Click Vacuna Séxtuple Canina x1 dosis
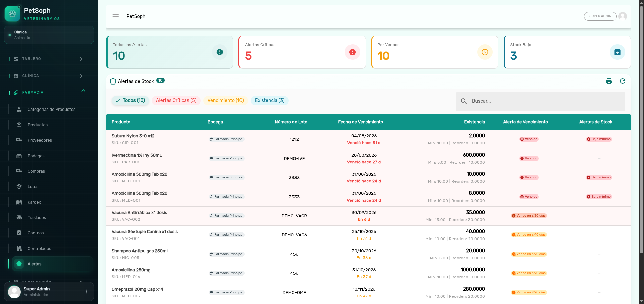The image size is (644, 304). tap(145, 232)
